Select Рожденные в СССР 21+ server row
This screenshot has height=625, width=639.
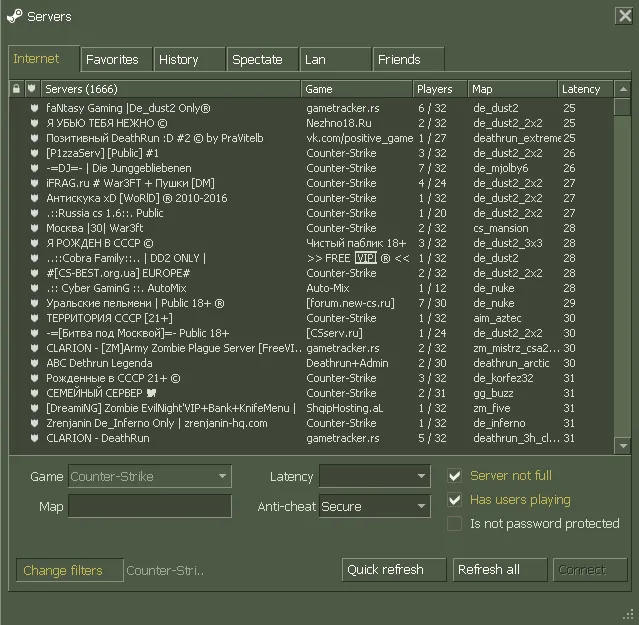(311, 378)
